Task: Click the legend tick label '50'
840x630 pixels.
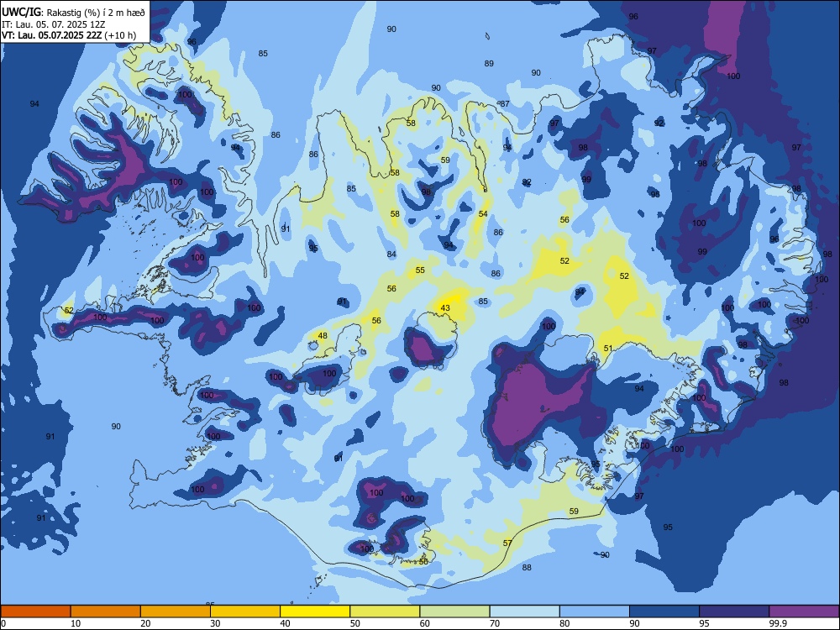Action: click(x=354, y=623)
